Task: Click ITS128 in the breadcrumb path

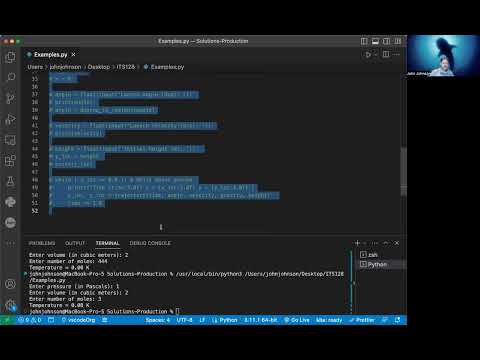Action: [x=126, y=67]
